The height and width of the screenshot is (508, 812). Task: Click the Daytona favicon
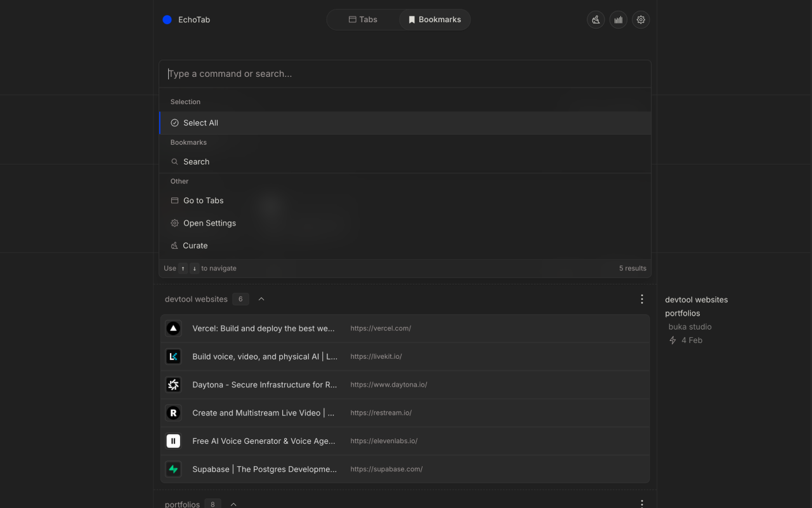173,384
